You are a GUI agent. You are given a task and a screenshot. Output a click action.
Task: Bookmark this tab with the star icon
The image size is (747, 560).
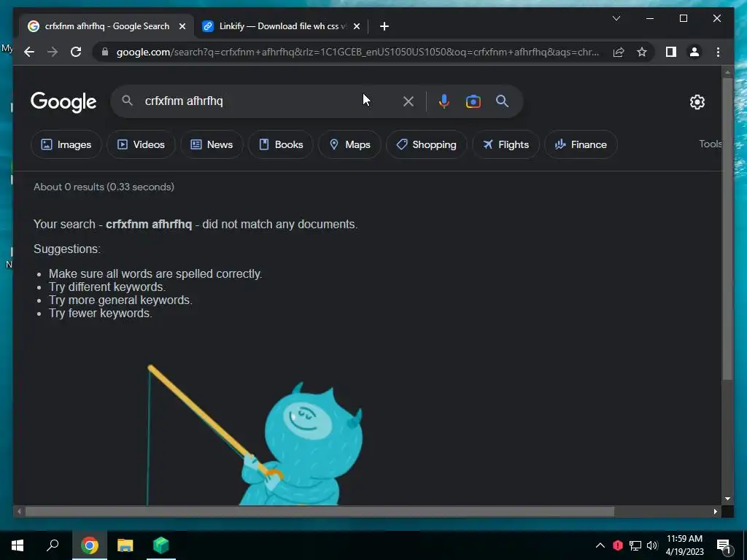point(642,52)
